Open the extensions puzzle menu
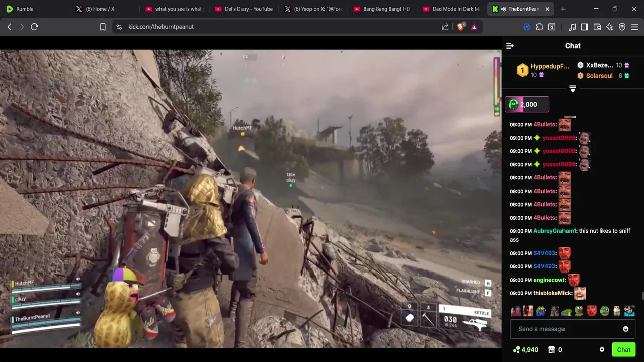Image resolution: width=644 pixels, height=362 pixels. pyautogui.click(x=540, y=27)
